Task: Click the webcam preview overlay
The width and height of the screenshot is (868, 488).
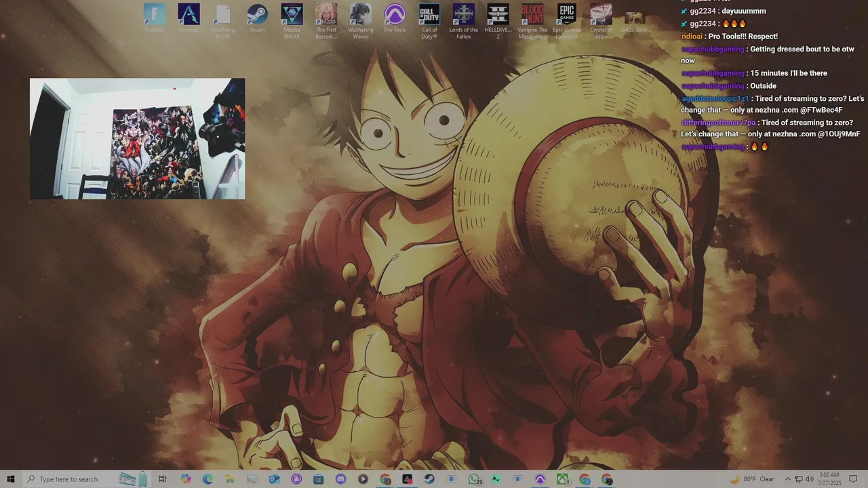Action: [137, 138]
